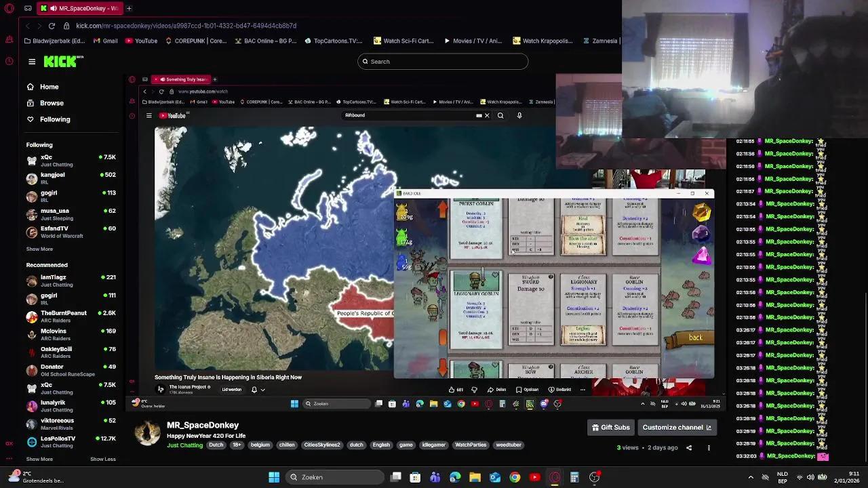Select the belgium tag
Screen dimensions: 868x488
(x=260, y=445)
